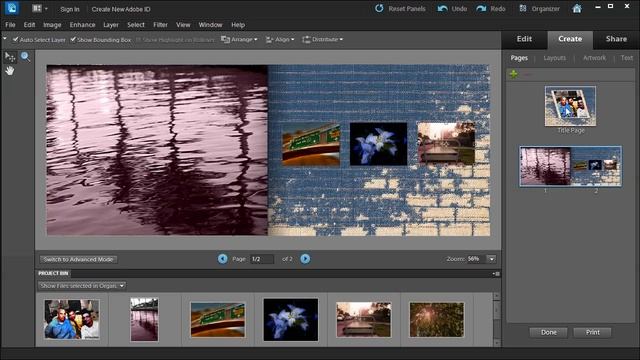
Task: Switch to the Share panel tab
Action: (616, 39)
